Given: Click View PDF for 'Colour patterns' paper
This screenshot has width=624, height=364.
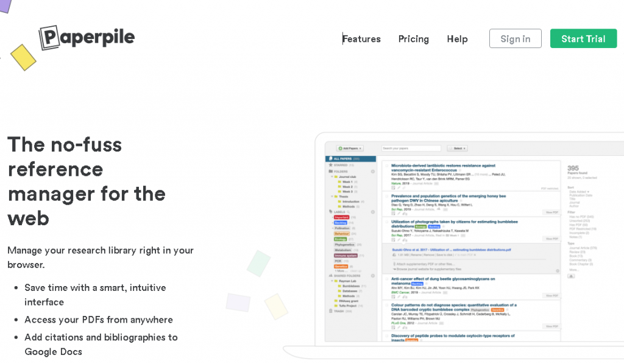Looking at the screenshot, I should 551,326.
